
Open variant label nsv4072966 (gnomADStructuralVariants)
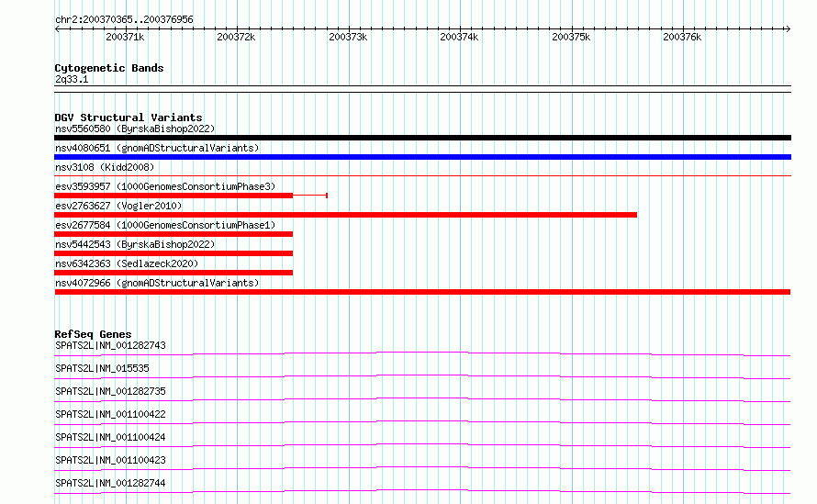(x=157, y=283)
